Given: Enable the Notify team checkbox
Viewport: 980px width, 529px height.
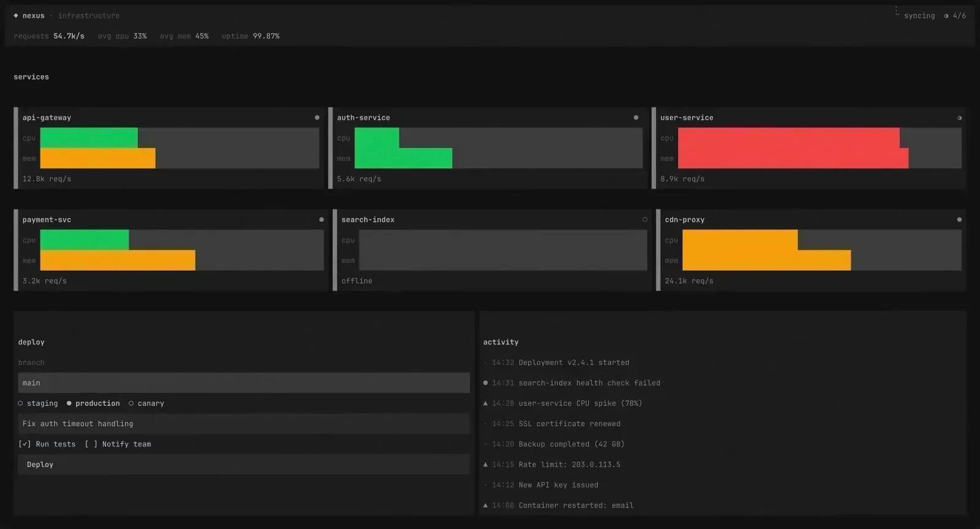Looking at the screenshot, I should (x=91, y=445).
